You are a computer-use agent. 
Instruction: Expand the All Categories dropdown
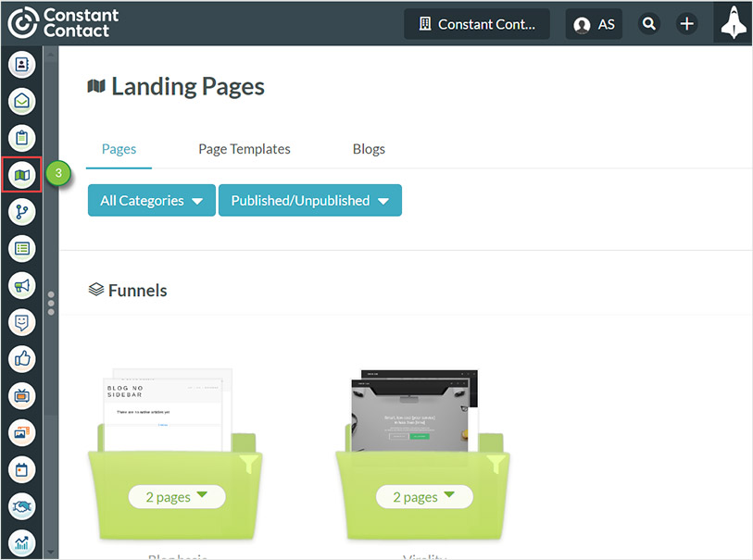(x=151, y=200)
